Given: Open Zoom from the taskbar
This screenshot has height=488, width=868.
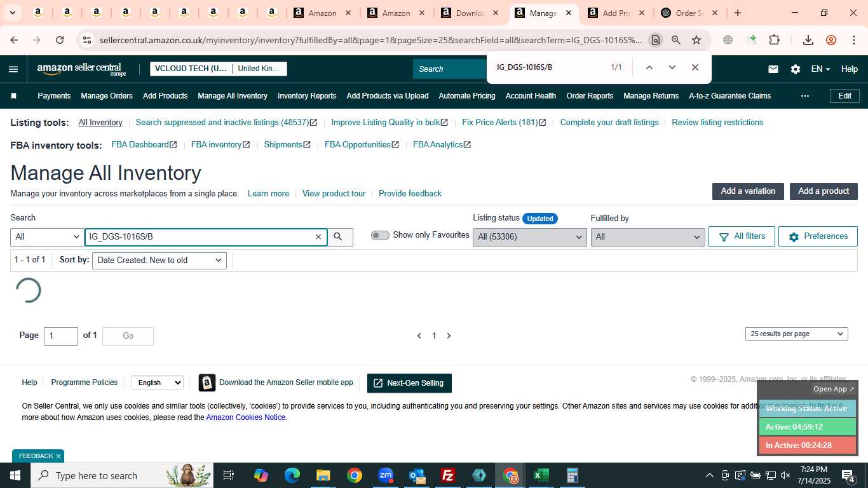Looking at the screenshot, I should [x=386, y=475].
